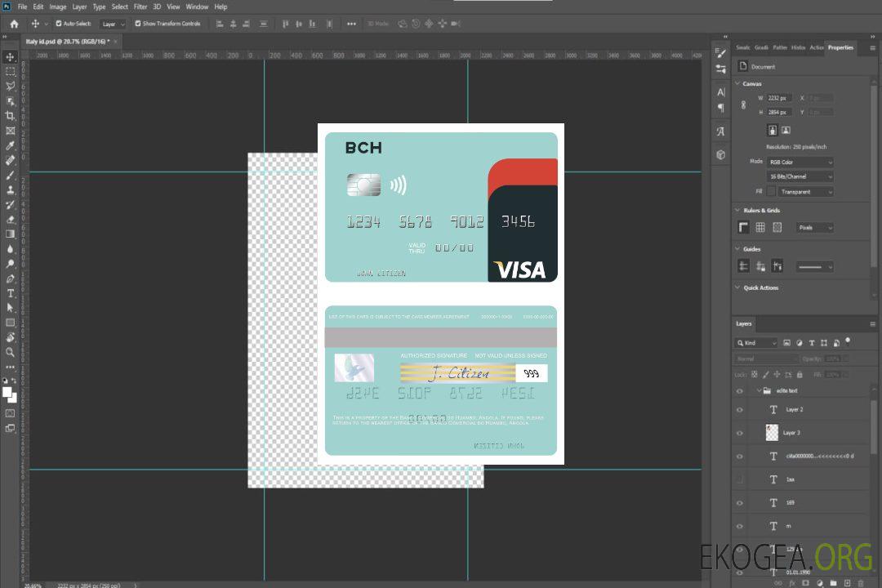Viewport: 882px width, 588px height.
Task: Open the Glyphs panel icon
Action: pos(720,131)
